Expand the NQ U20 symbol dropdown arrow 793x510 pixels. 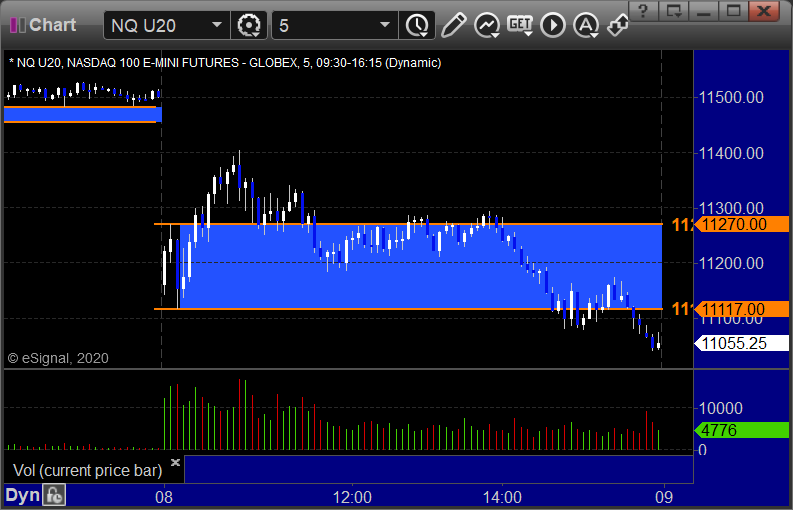(x=217, y=25)
